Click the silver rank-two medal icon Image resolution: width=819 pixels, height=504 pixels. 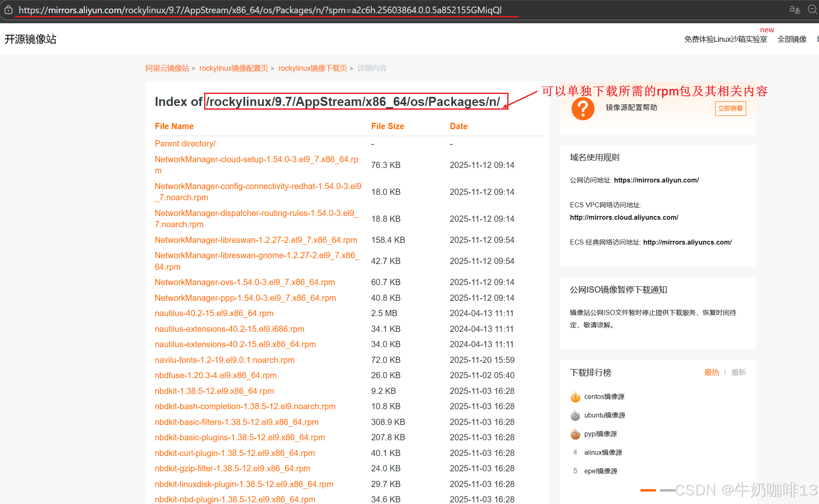click(x=575, y=415)
